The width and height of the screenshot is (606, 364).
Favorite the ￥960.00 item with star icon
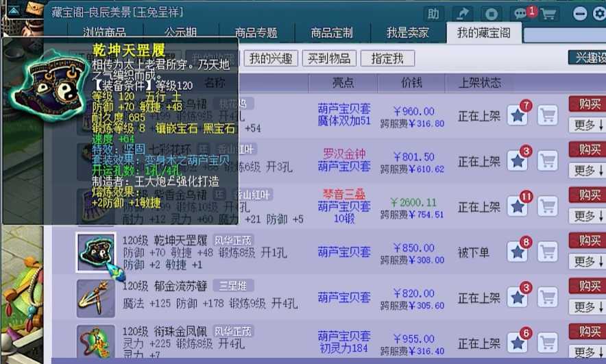(x=518, y=115)
